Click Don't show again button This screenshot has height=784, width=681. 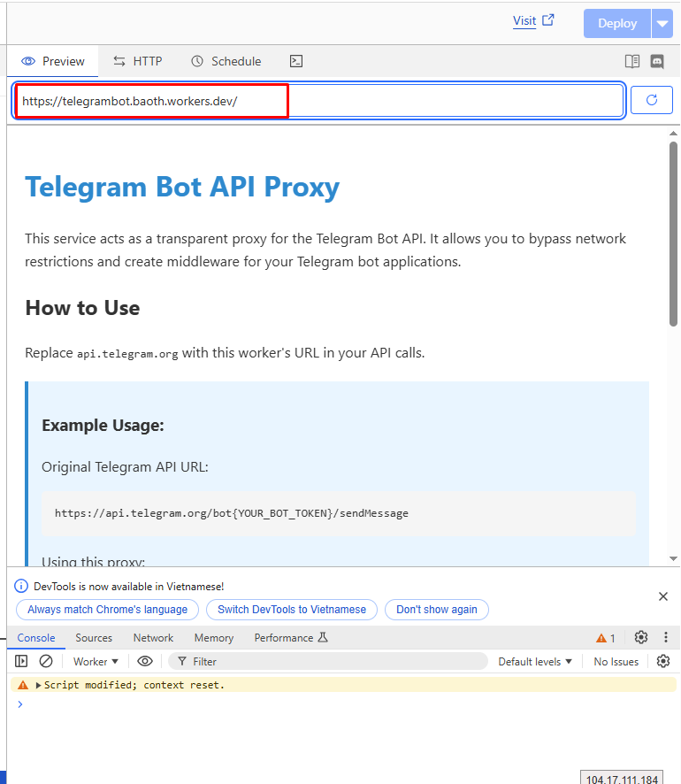click(437, 610)
